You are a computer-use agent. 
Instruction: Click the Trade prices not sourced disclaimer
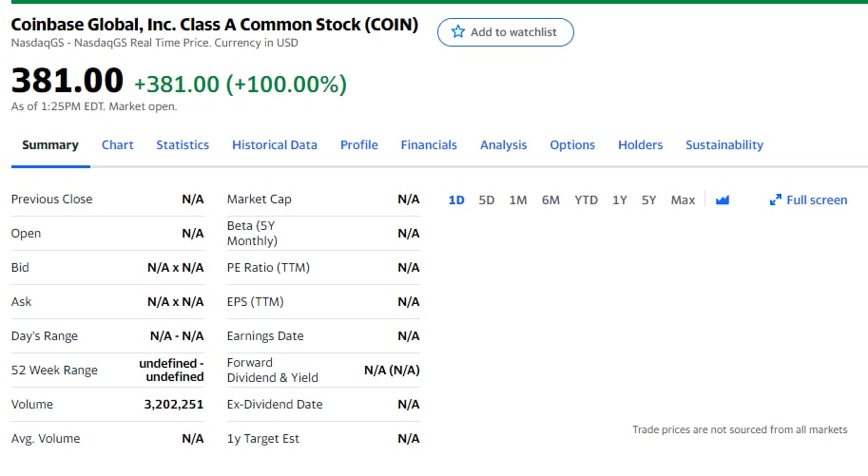click(740, 429)
